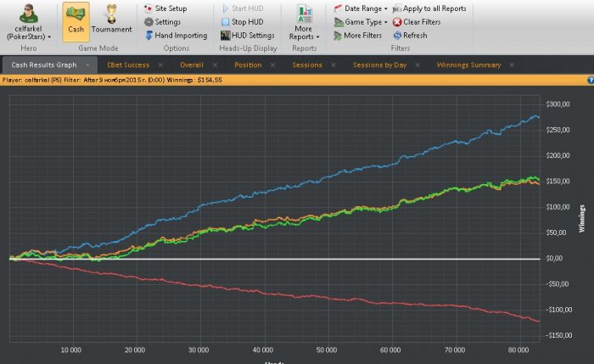Open HUD Settings
The height and width of the screenshot is (364, 594).
(248, 36)
